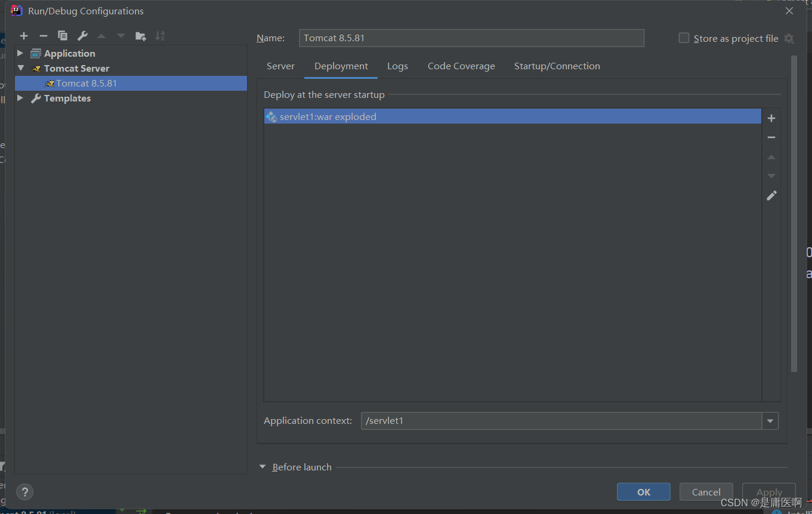Switch to the Server tab
The image size is (812, 514).
point(280,66)
